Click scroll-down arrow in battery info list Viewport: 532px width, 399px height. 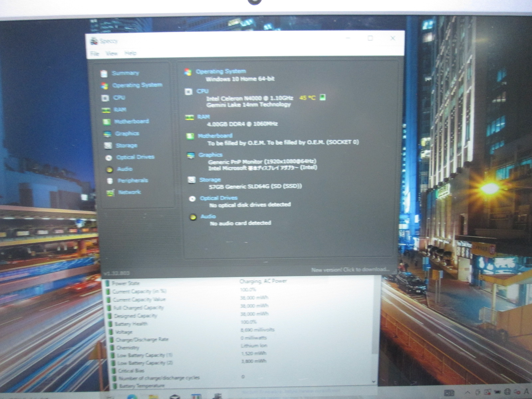click(x=373, y=382)
